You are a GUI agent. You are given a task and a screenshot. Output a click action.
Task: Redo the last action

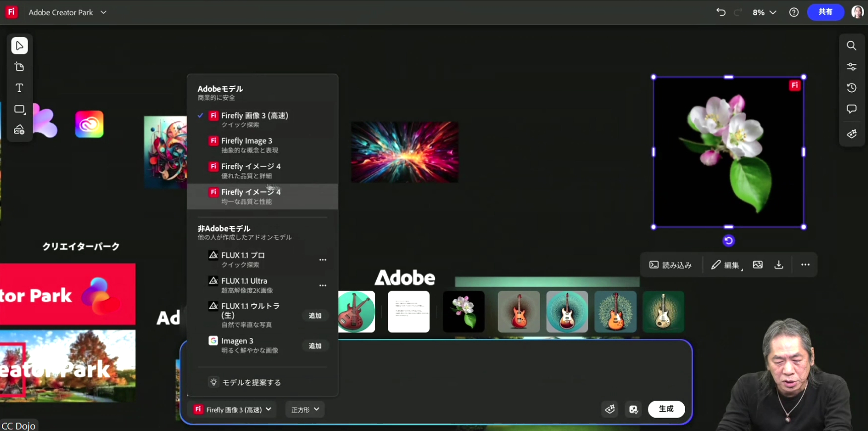pyautogui.click(x=738, y=12)
